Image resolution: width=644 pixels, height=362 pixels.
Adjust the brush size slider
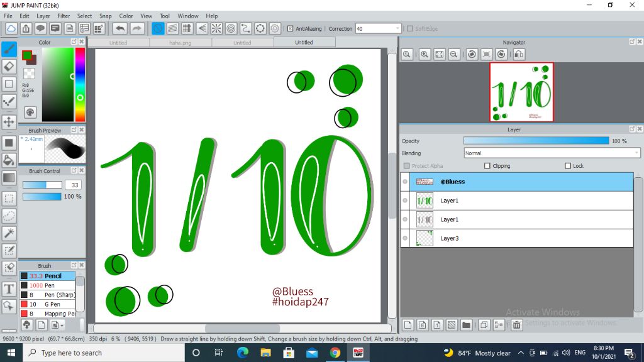point(42,185)
